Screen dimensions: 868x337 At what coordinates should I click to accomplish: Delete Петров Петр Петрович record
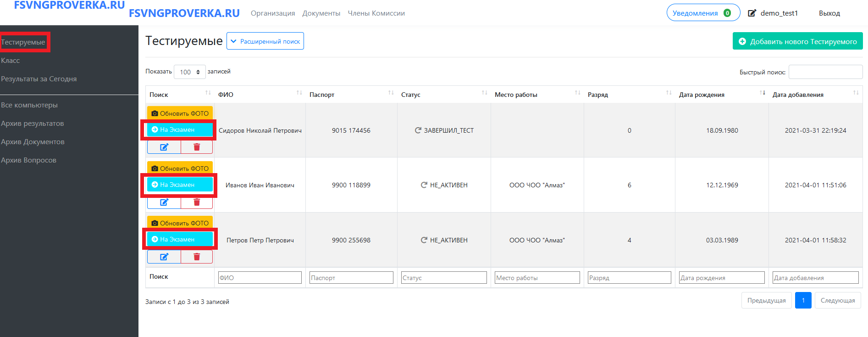(x=197, y=257)
